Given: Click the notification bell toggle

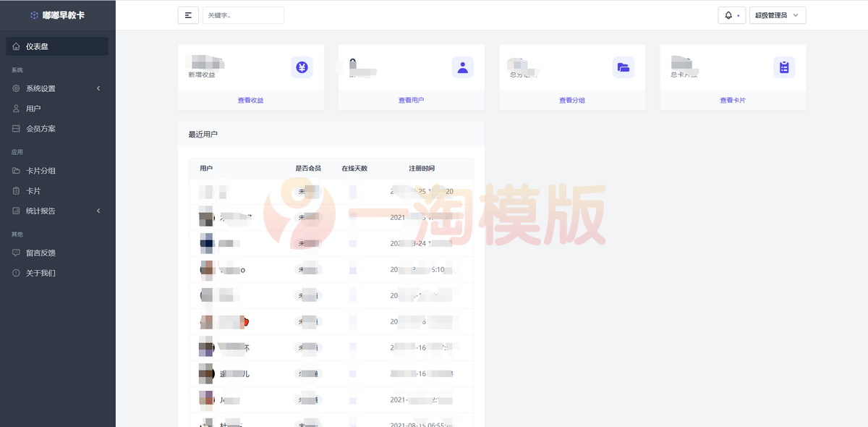Looking at the screenshot, I should tap(731, 14).
